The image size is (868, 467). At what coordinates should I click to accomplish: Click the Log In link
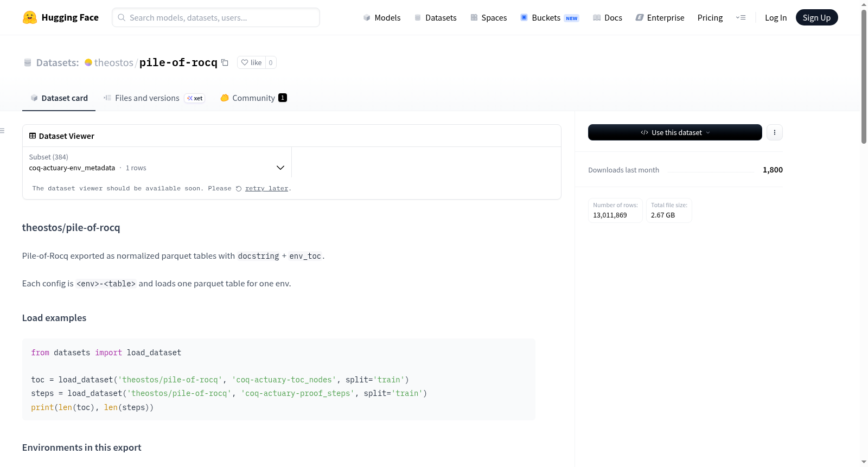point(776,17)
